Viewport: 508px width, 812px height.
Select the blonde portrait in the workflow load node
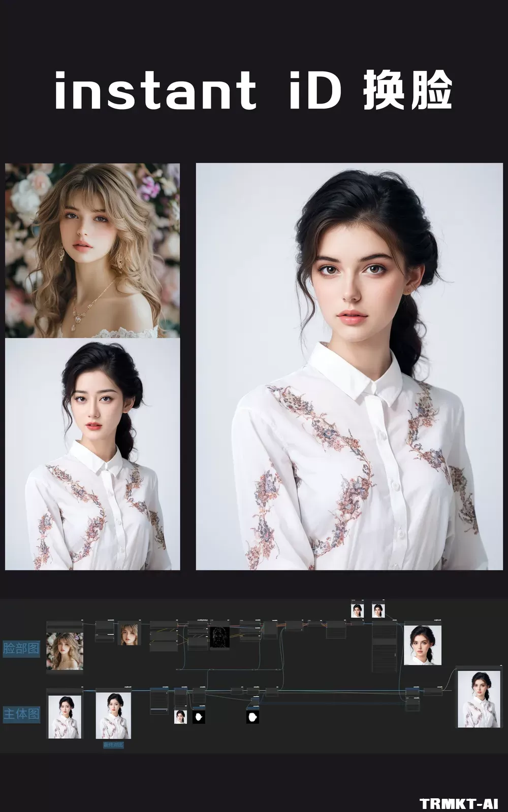click(x=65, y=651)
